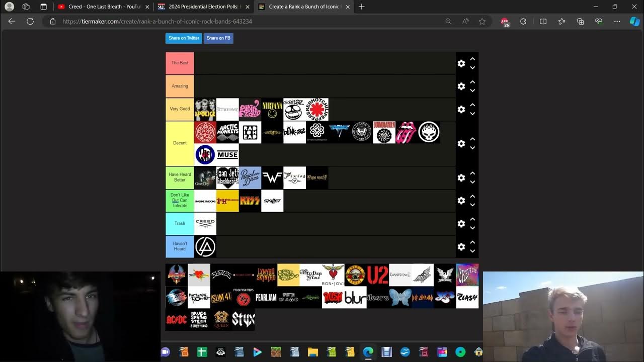644x362 pixels.
Task: Open Microsoft Edge in the taskbar
Action: pyautogui.click(x=368, y=352)
